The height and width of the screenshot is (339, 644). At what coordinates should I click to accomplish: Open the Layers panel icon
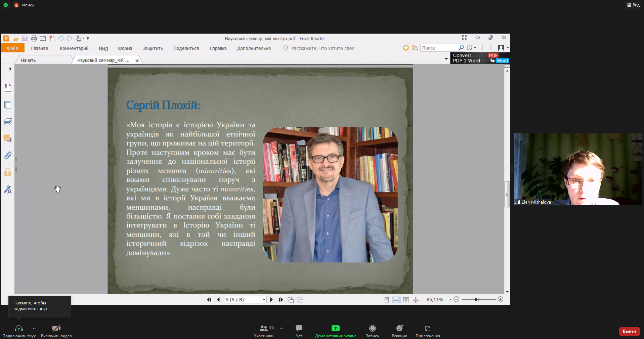[8, 122]
